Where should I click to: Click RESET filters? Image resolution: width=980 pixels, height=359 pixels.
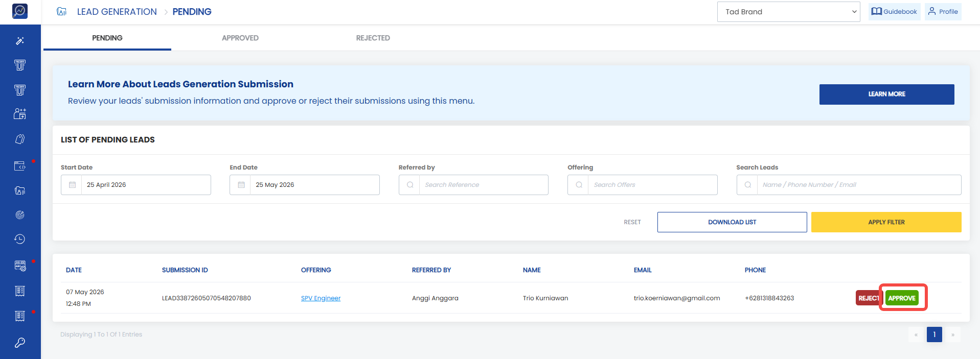click(632, 222)
